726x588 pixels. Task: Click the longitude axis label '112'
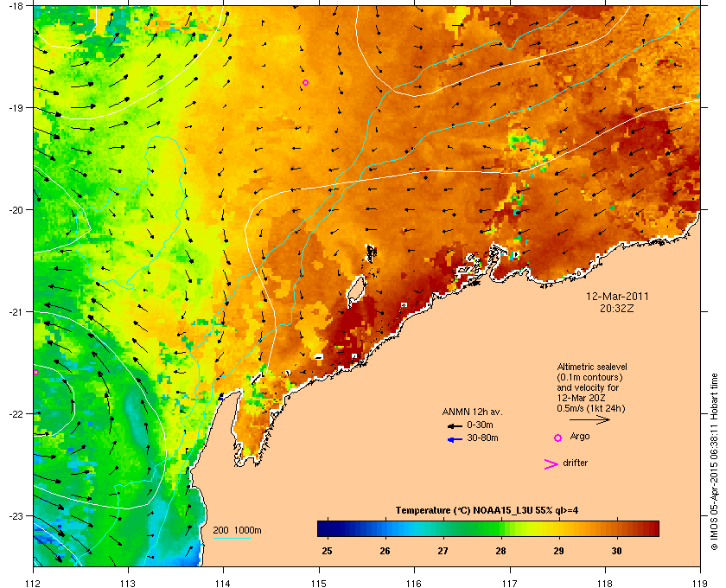[34, 584]
